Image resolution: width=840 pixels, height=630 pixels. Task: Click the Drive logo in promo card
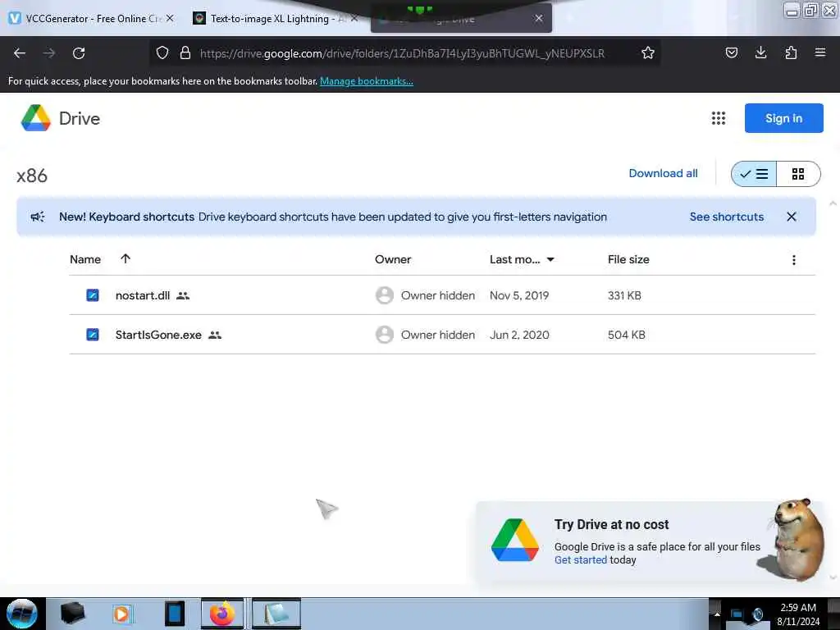(x=515, y=540)
